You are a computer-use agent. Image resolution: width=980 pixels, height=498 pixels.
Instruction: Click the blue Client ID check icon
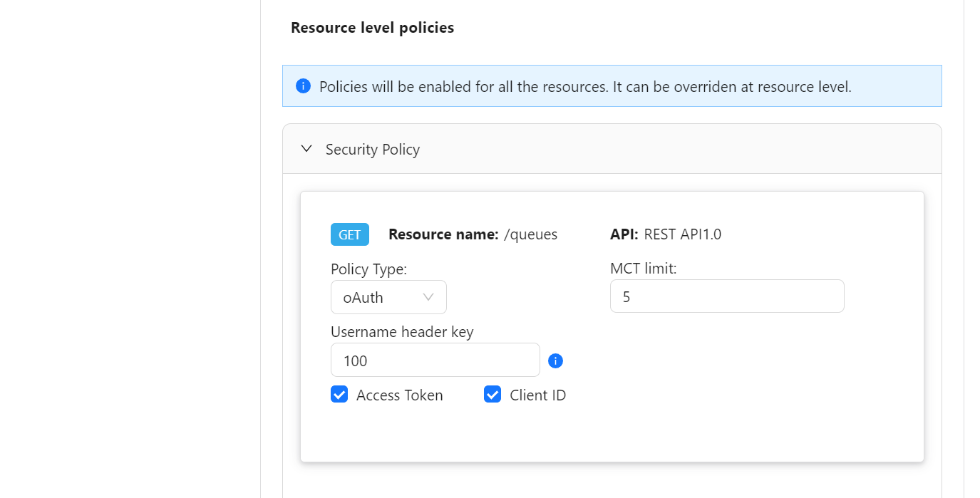tap(492, 394)
